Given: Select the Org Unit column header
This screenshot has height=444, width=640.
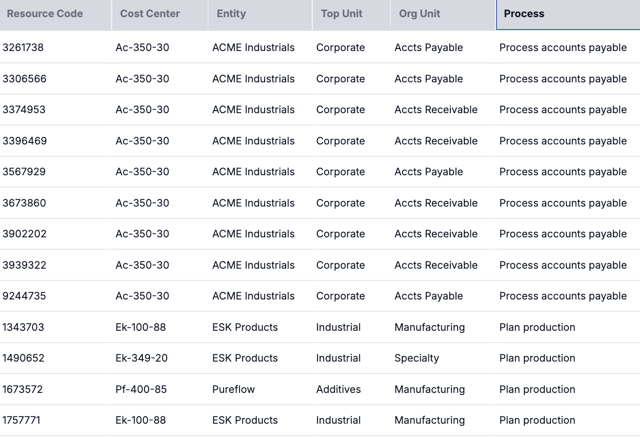Looking at the screenshot, I should click(x=421, y=14).
